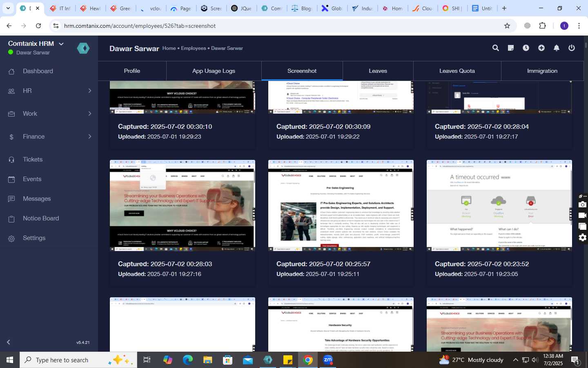Expand the Work sidebar submenu
The image size is (588, 368).
click(90, 114)
